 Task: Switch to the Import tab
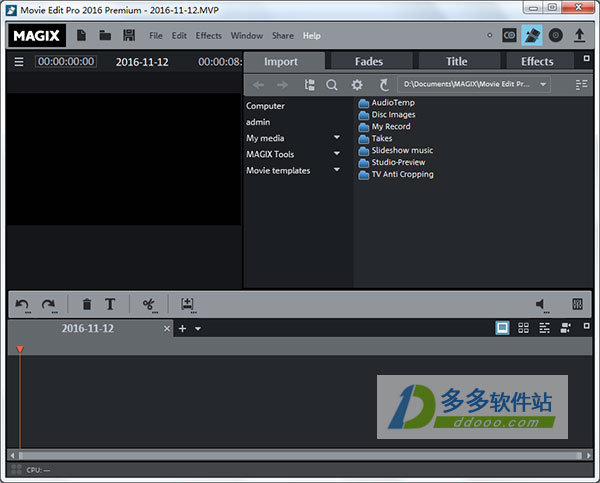(284, 61)
